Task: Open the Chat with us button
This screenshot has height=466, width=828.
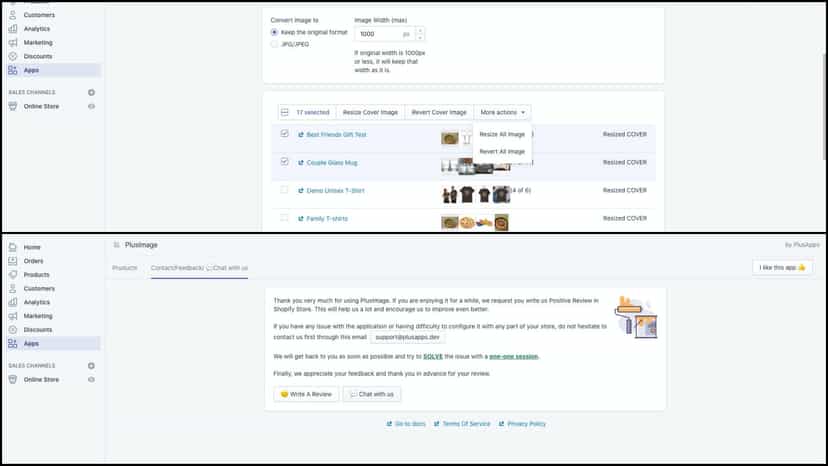Action: point(372,394)
